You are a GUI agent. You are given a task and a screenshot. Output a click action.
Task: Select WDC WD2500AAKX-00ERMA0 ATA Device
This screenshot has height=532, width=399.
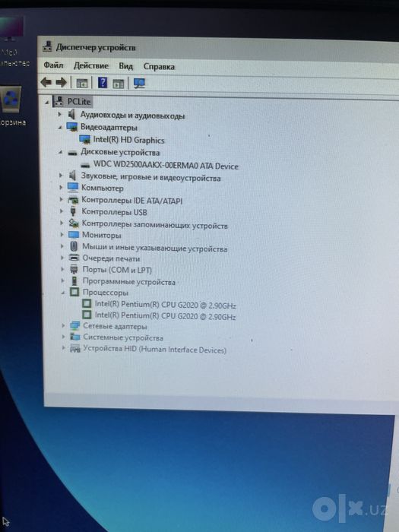(x=166, y=166)
